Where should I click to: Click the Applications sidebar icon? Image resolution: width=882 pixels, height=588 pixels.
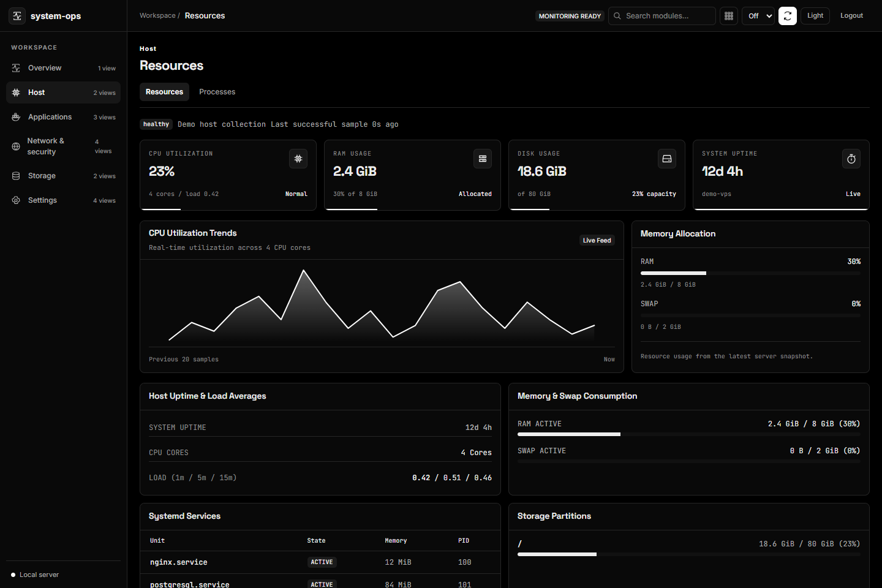[x=16, y=117]
